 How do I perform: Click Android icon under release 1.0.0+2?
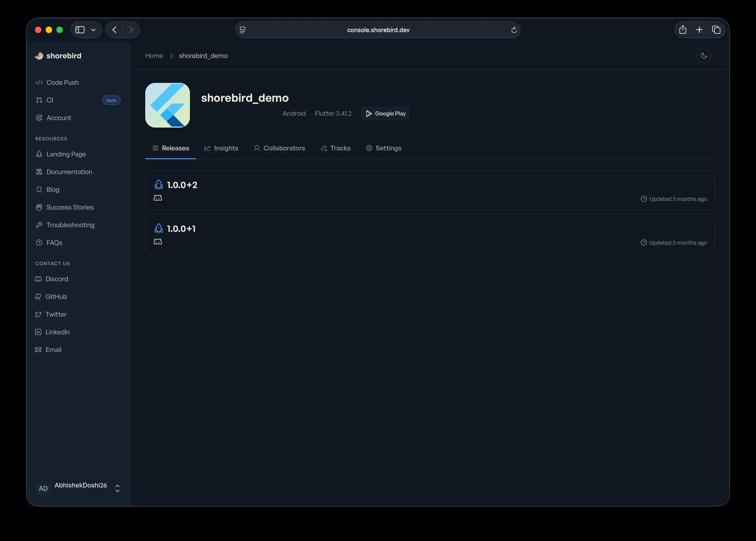(x=158, y=198)
